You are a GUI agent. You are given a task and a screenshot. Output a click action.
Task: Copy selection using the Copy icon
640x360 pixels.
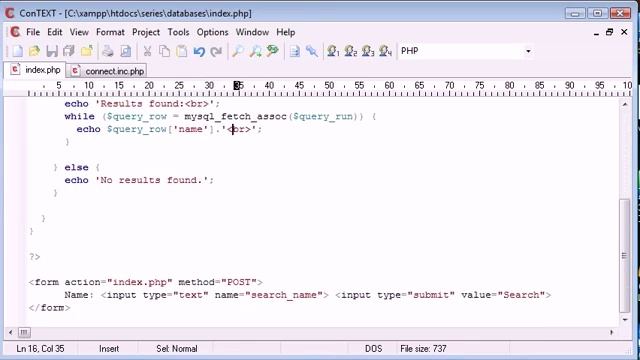(164, 51)
